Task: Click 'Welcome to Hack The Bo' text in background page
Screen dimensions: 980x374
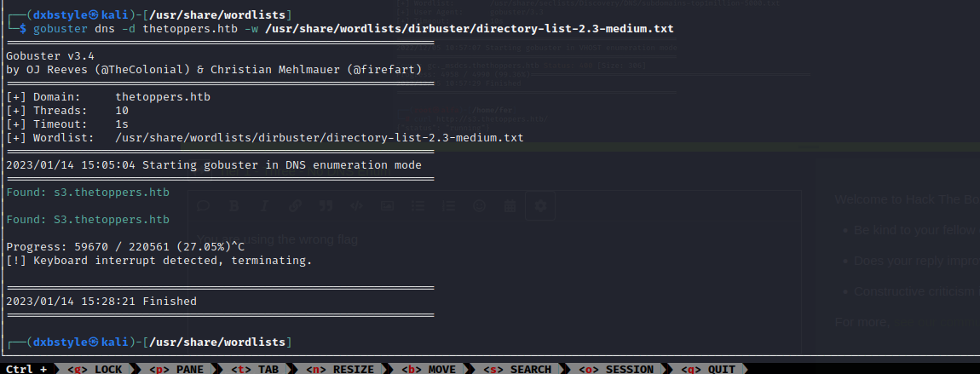Action: coord(907,200)
